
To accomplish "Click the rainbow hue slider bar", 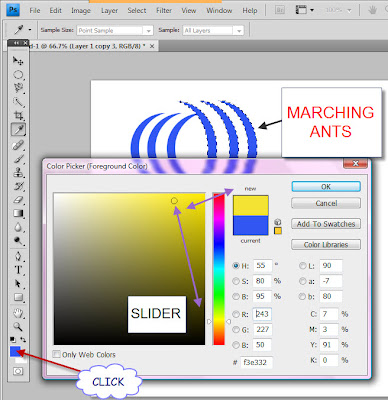I will [219, 269].
